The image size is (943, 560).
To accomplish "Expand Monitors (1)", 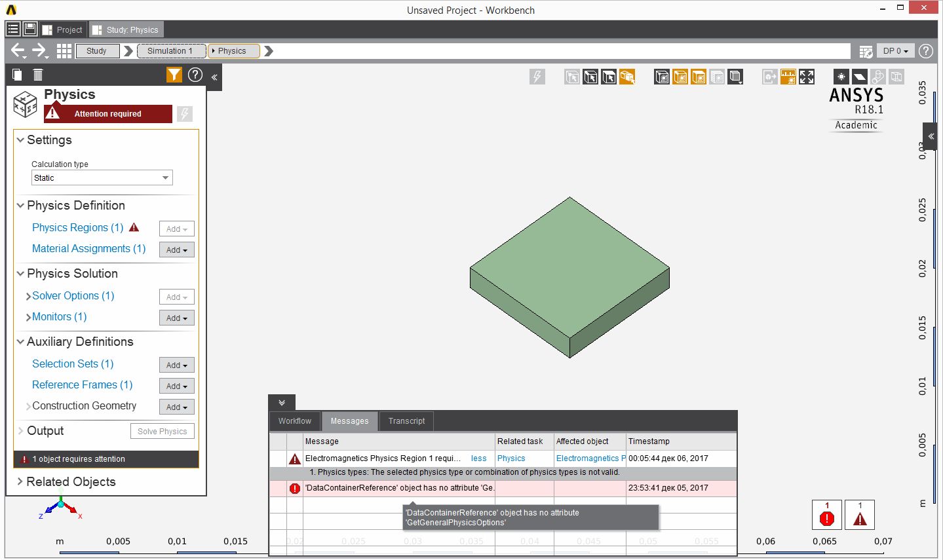I will tap(29, 317).
